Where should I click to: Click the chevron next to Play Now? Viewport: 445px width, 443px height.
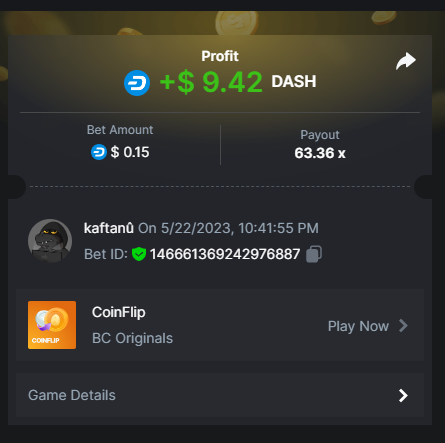pyautogui.click(x=403, y=326)
